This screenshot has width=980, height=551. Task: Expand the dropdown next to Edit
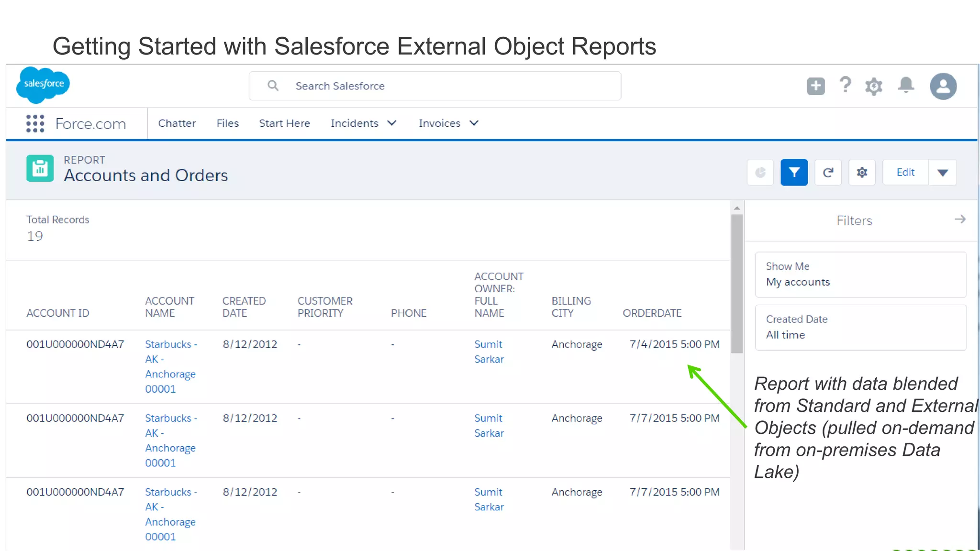coord(943,172)
